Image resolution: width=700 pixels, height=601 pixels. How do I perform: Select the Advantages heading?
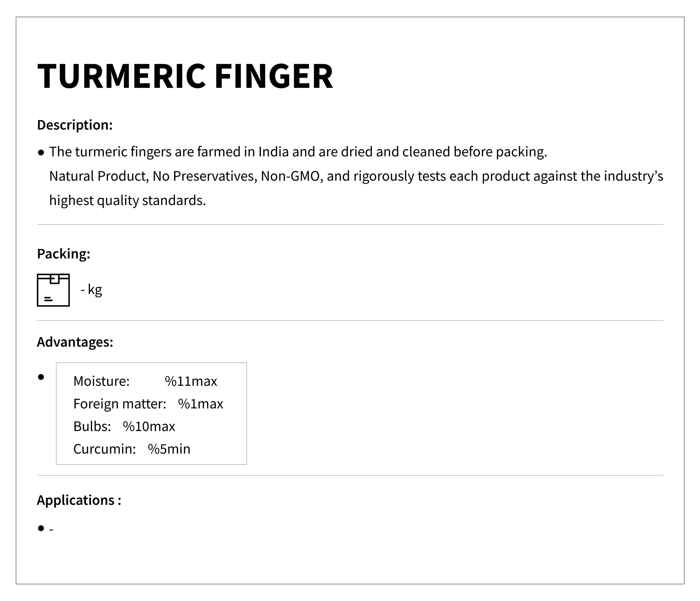(x=75, y=342)
